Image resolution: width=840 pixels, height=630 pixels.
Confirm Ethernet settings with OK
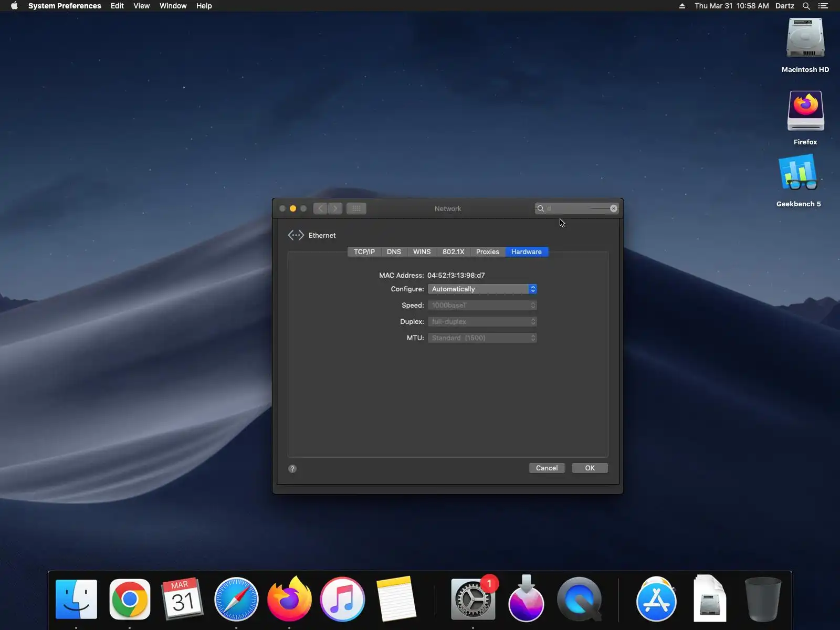click(590, 468)
